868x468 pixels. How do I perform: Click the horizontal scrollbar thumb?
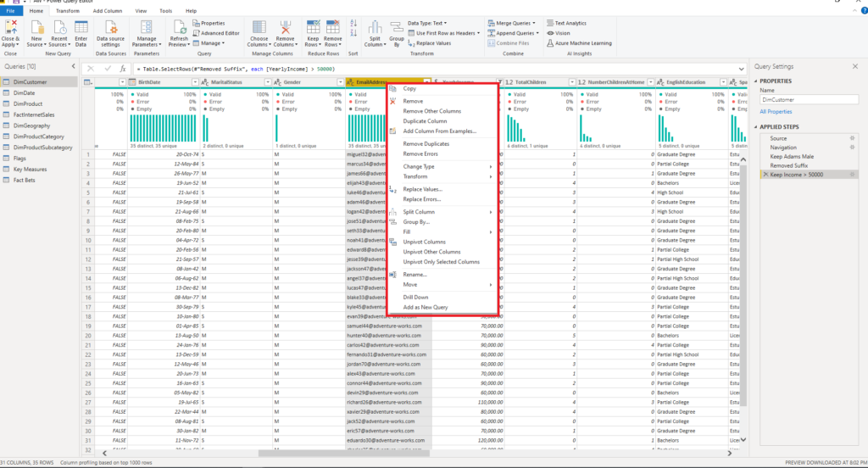344,453
